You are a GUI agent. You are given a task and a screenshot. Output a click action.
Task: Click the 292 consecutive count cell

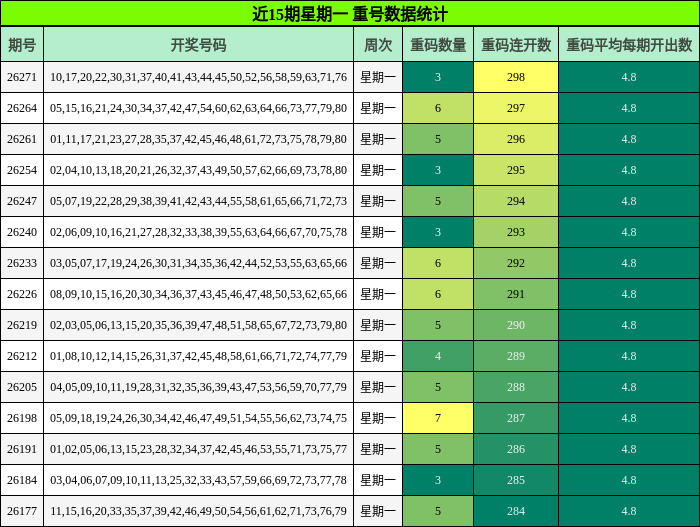click(x=516, y=263)
